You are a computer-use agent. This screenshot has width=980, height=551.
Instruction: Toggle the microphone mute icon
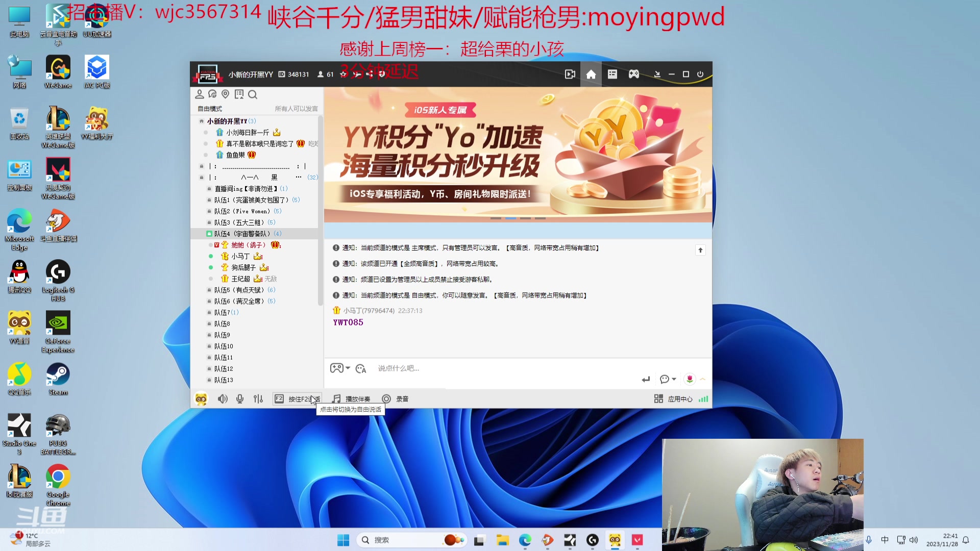[x=240, y=399]
